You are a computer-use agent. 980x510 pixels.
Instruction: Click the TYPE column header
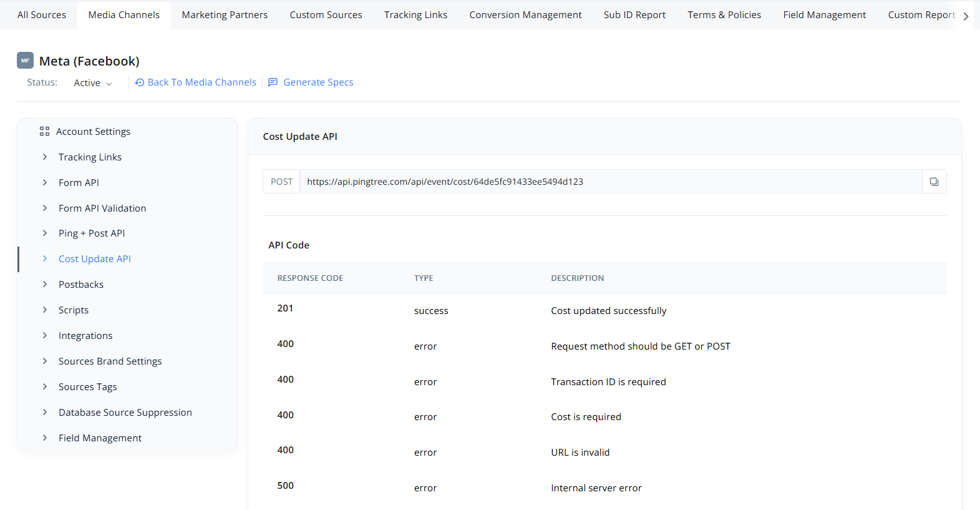(424, 278)
